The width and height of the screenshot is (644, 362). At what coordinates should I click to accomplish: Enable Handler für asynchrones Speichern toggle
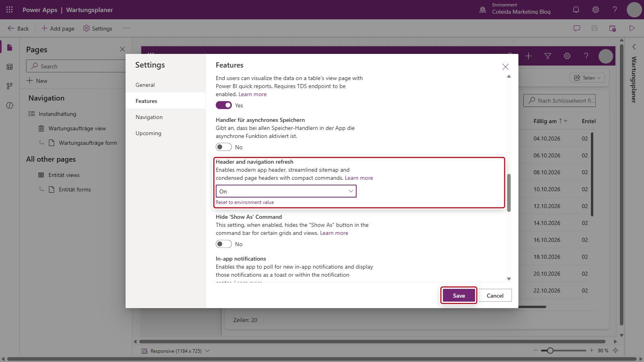pyautogui.click(x=224, y=147)
